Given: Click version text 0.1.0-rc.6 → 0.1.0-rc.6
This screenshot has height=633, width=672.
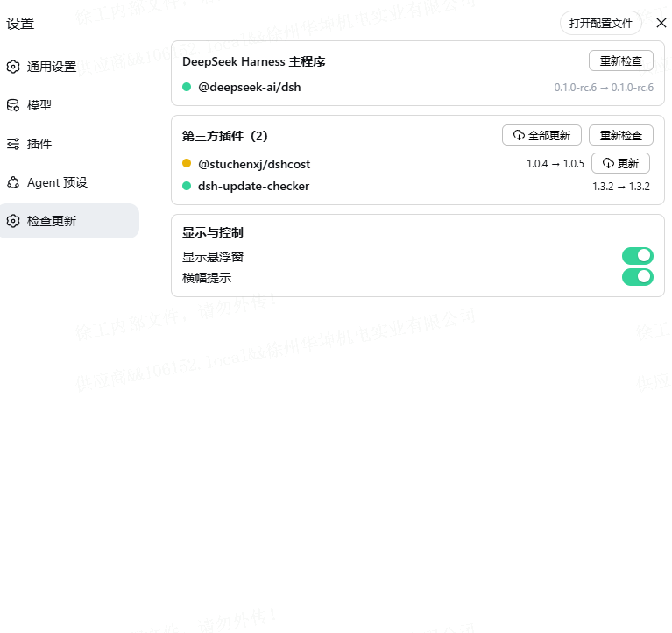Looking at the screenshot, I should pos(604,88).
